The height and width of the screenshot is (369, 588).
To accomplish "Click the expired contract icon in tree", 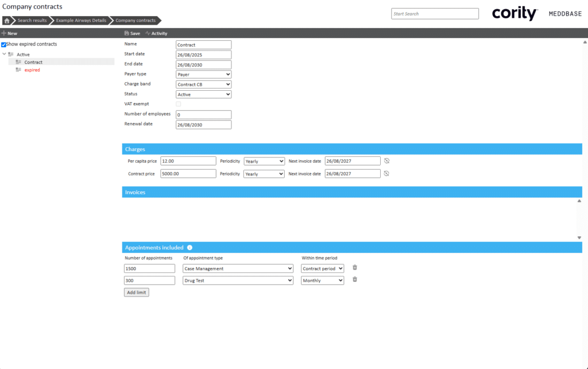I will pyautogui.click(x=18, y=70).
